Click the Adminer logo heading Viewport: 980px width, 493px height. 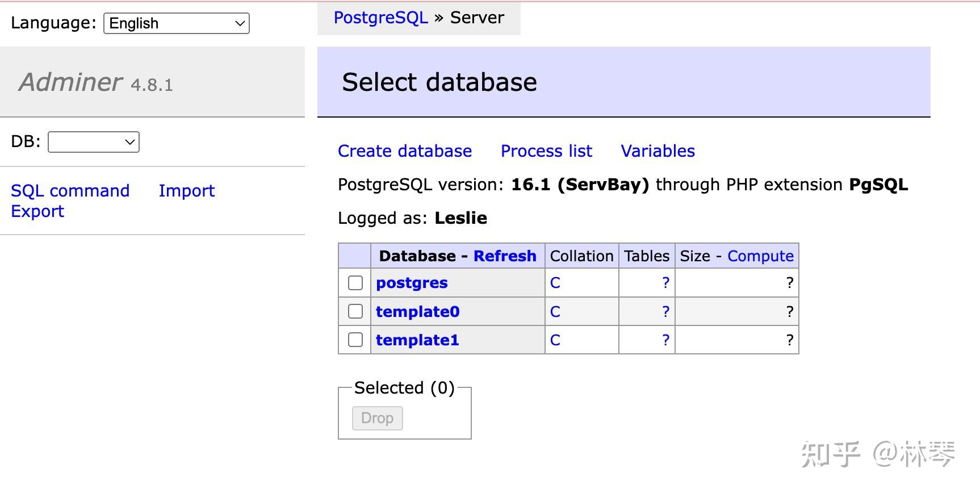[71, 82]
